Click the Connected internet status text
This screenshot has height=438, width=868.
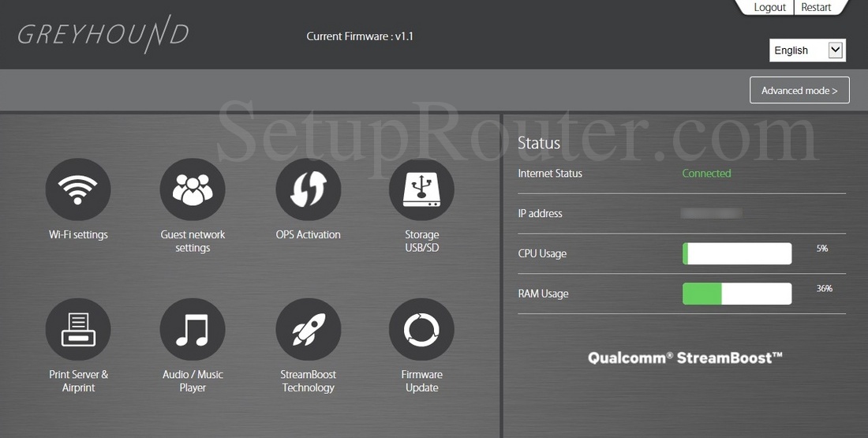tap(706, 174)
